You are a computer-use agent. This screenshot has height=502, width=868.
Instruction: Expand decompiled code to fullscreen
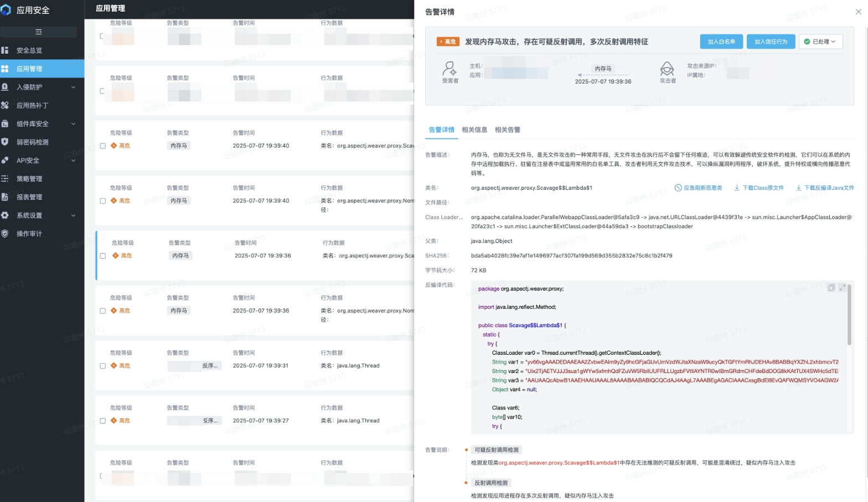(842, 288)
